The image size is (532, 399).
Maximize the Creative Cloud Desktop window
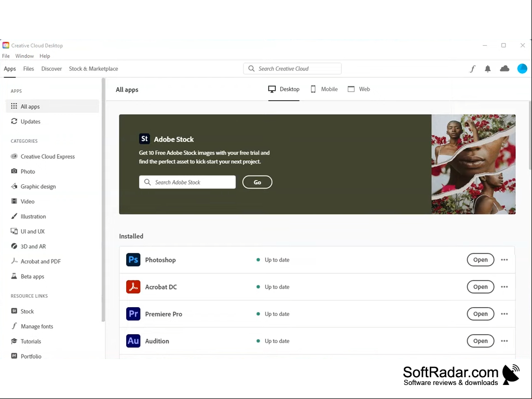click(x=503, y=46)
